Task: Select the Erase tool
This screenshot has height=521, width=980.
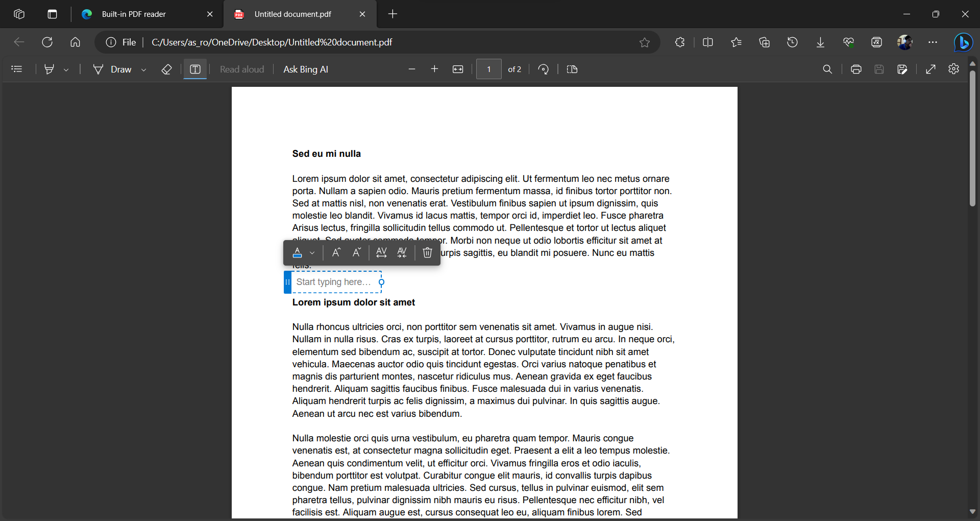Action: (166, 69)
